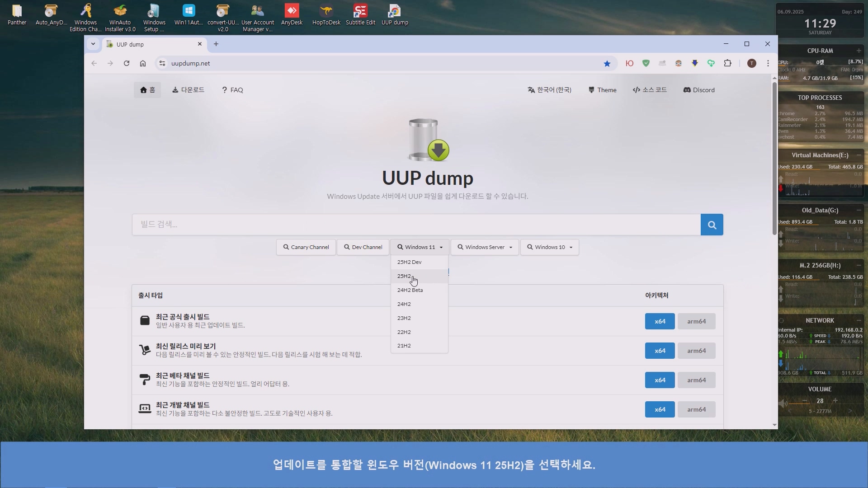Choose 23H2 in the Windows 11 list

point(420,318)
